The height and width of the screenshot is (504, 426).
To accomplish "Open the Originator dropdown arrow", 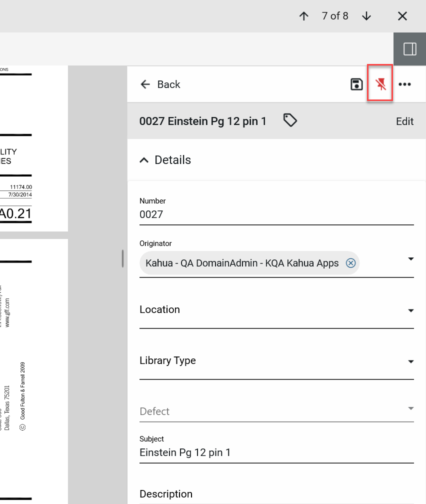I will [410, 259].
